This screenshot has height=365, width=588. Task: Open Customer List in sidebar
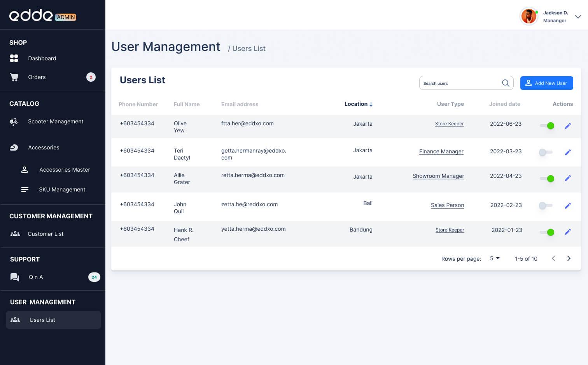(x=45, y=234)
